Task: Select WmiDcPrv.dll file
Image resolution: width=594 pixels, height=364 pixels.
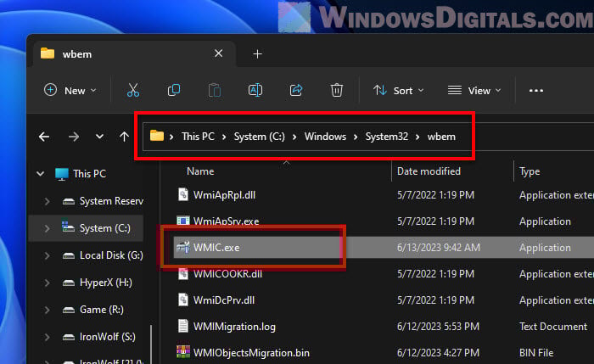Action: click(224, 300)
